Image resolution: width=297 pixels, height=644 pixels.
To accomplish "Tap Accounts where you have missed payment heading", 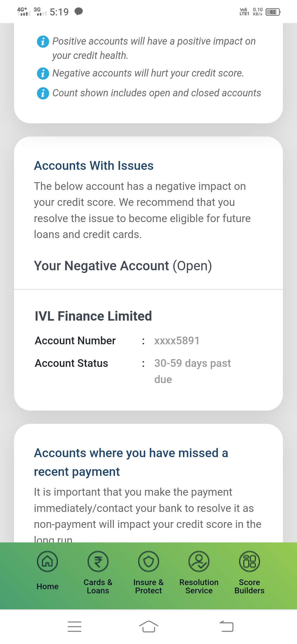I will pos(131,462).
